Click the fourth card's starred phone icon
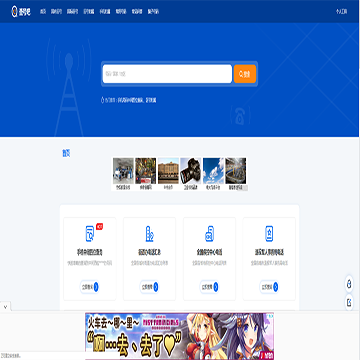This screenshot has height=360, width=360. [x=269, y=233]
